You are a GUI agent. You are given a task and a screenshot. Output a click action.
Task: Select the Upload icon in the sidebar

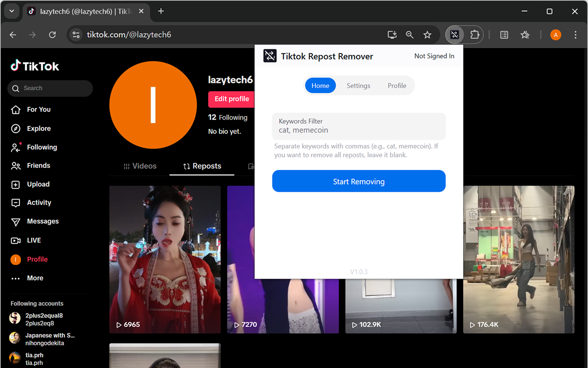(16, 184)
